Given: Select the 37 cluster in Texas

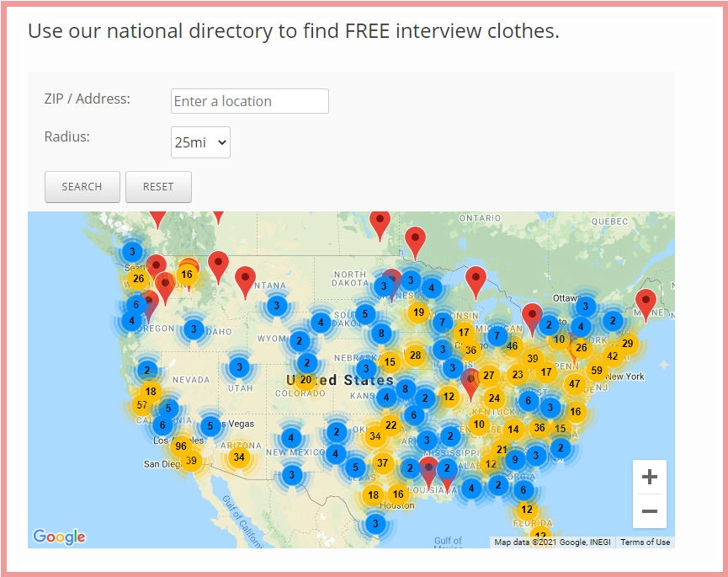Looking at the screenshot, I should click(382, 462).
